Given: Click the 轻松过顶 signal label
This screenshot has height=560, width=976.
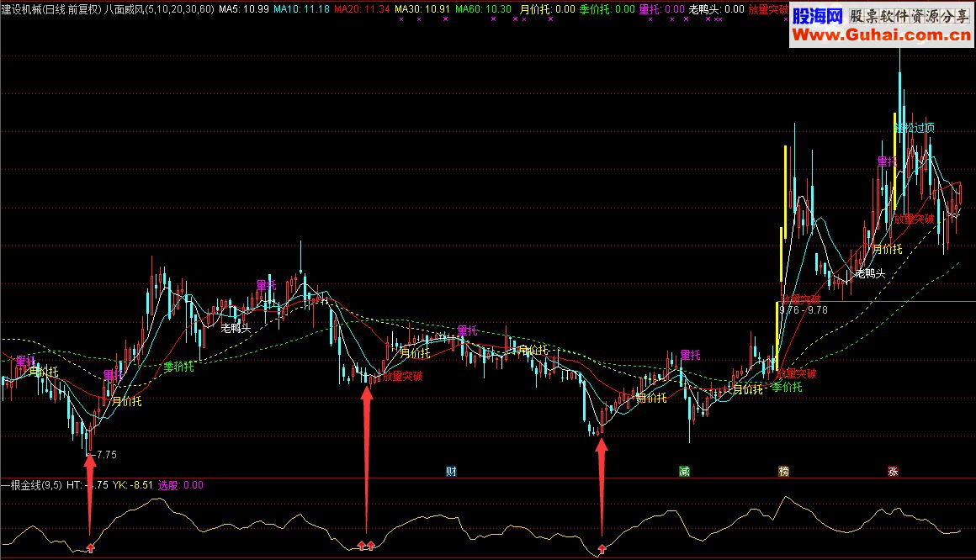Looking at the screenshot, I should coord(915,128).
